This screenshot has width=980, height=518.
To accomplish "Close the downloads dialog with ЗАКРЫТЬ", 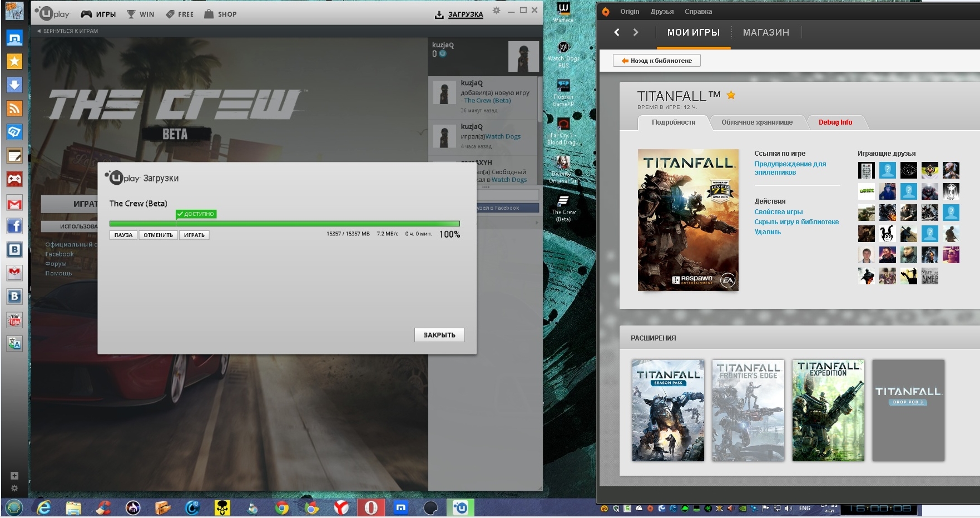I will point(439,335).
